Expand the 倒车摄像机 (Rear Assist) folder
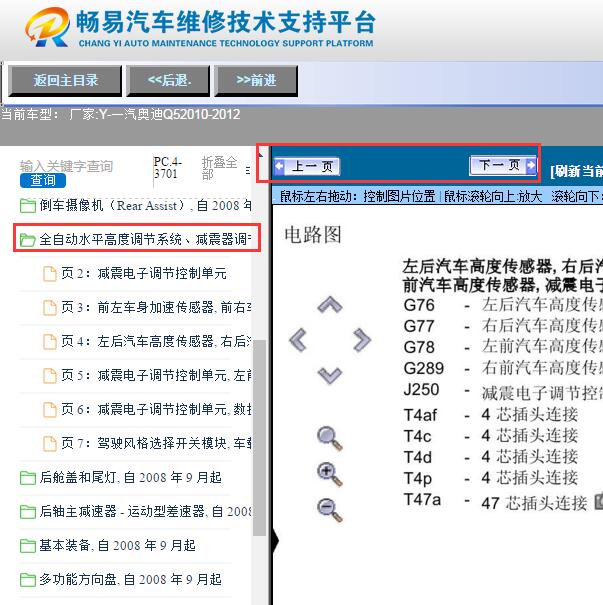Screen dimensions: 603x605 point(135,205)
